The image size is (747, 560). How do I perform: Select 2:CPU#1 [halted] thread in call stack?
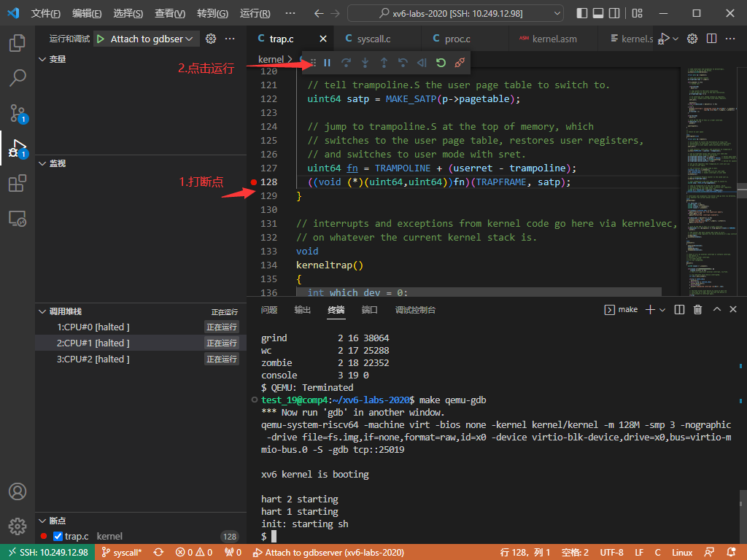[93, 343]
